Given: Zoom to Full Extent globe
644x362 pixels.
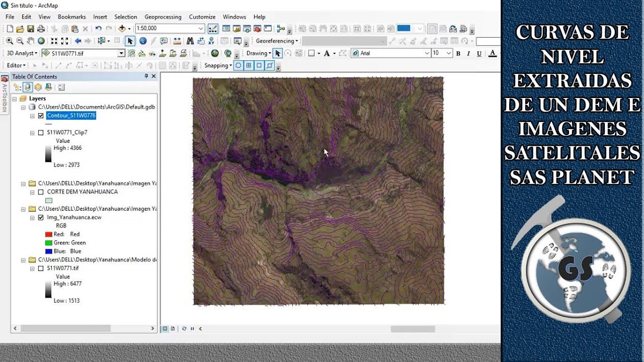Looking at the screenshot, I should click(41, 41).
